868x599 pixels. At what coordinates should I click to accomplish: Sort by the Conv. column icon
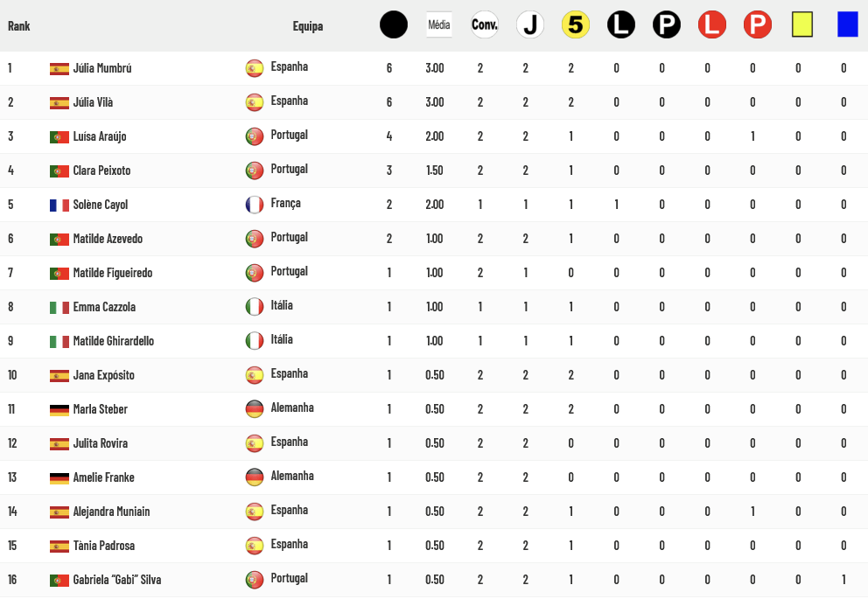[485, 24]
